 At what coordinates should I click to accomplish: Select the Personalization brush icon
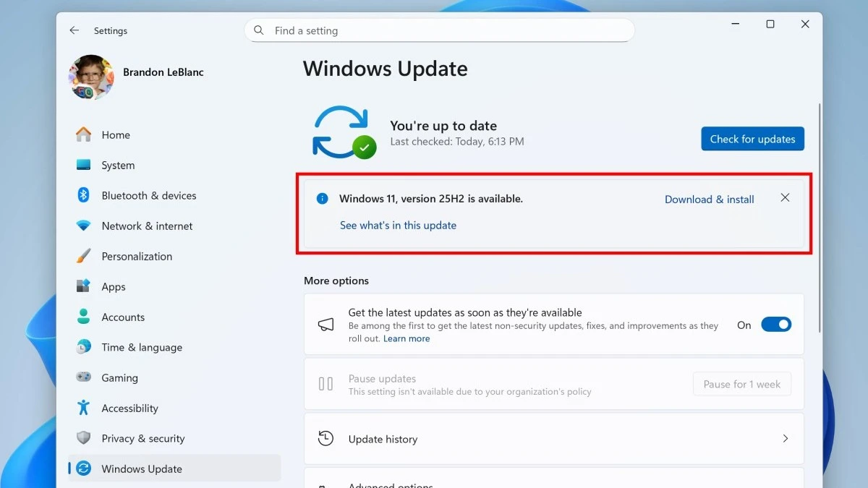[x=83, y=256]
